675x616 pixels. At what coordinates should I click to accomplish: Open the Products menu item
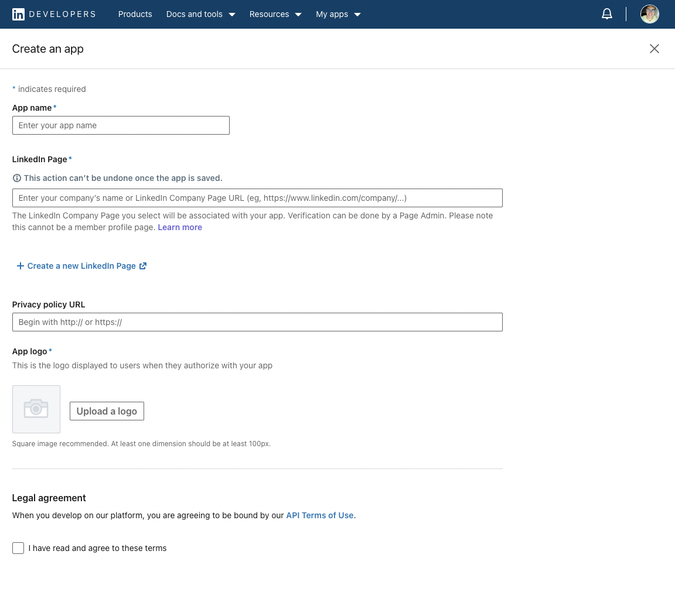tap(135, 14)
